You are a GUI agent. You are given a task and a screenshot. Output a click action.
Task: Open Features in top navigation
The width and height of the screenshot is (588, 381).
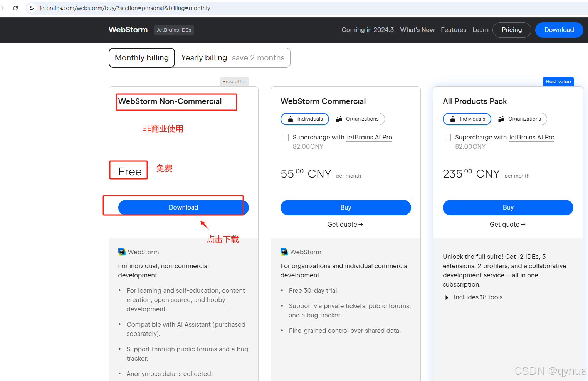click(x=454, y=30)
